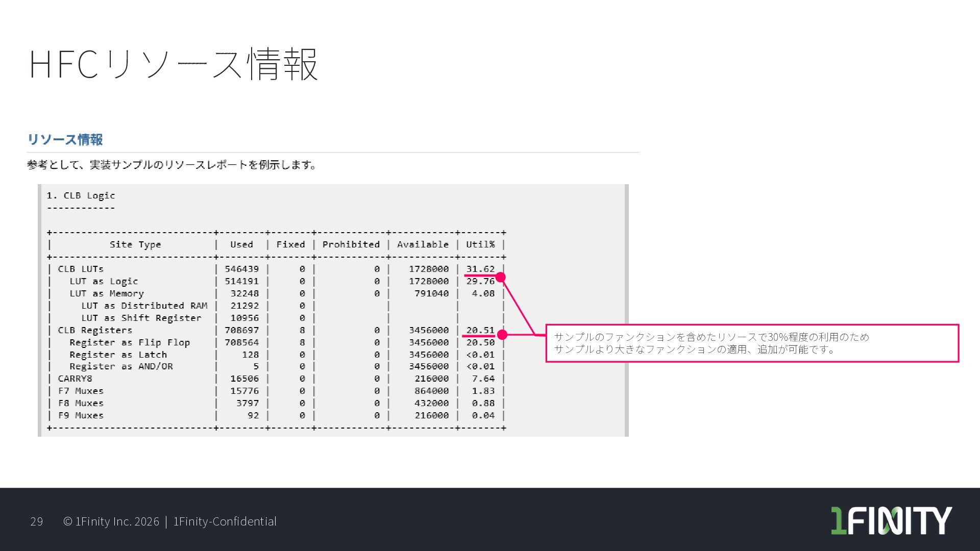Image resolution: width=980 pixels, height=551 pixels.
Task: Click the 1FINITY logo in footer
Action: tap(891, 520)
